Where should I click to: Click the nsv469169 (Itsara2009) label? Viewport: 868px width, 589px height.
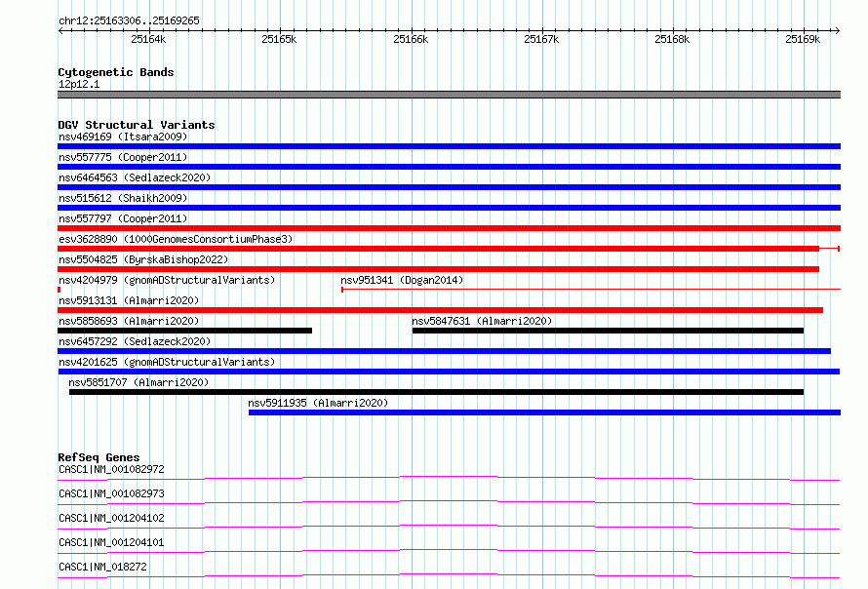click(123, 137)
